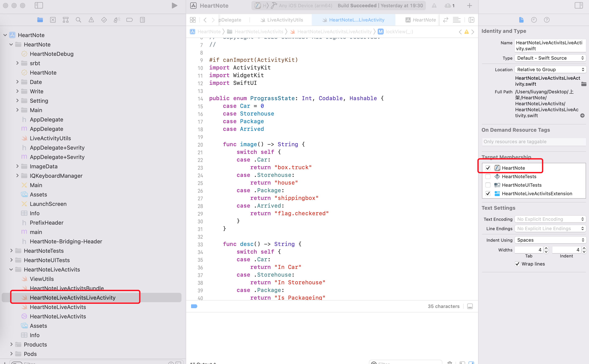
Task: Toggle code review arrows icon
Action: [445, 20]
